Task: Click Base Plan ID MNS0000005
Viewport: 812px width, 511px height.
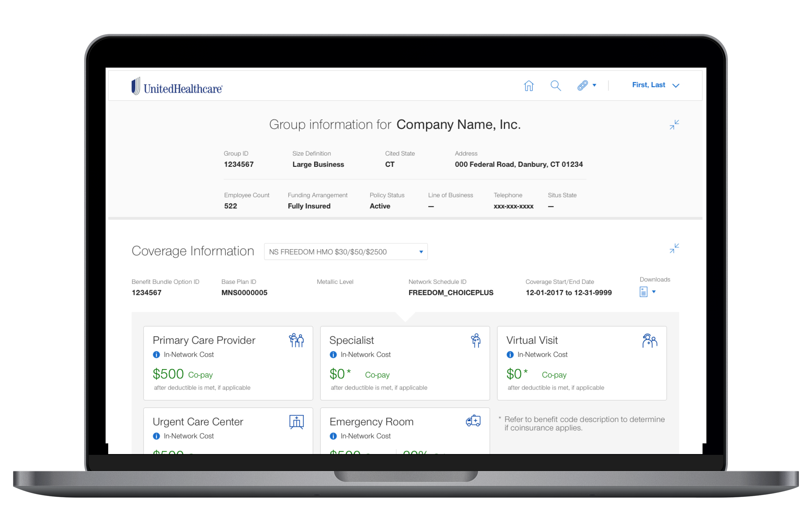Action: click(x=244, y=293)
